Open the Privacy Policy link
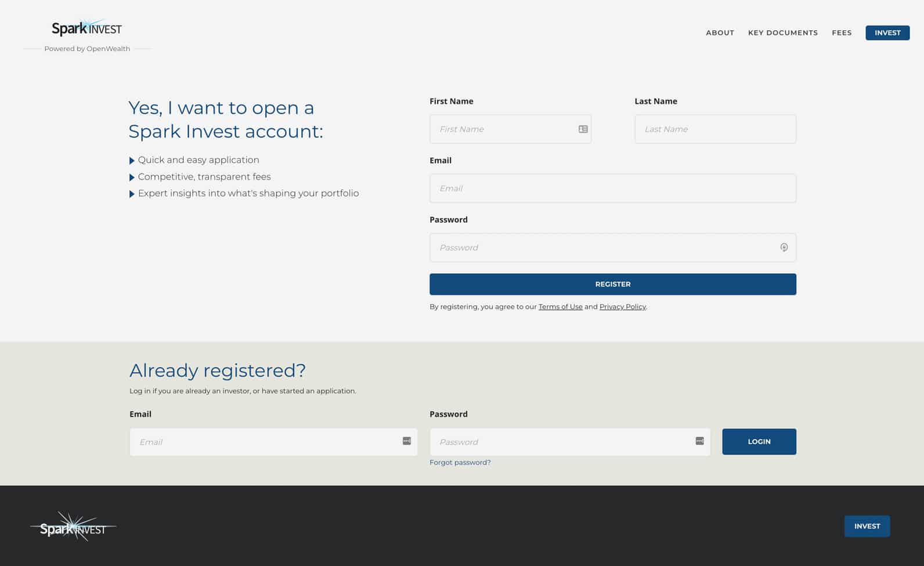924x566 pixels. [x=622, y=307]
